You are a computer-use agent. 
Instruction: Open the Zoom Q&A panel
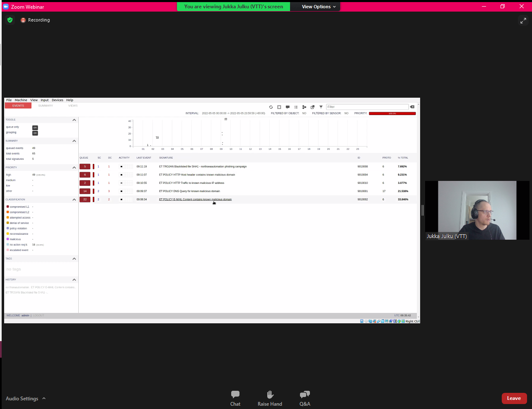(305, 398)
